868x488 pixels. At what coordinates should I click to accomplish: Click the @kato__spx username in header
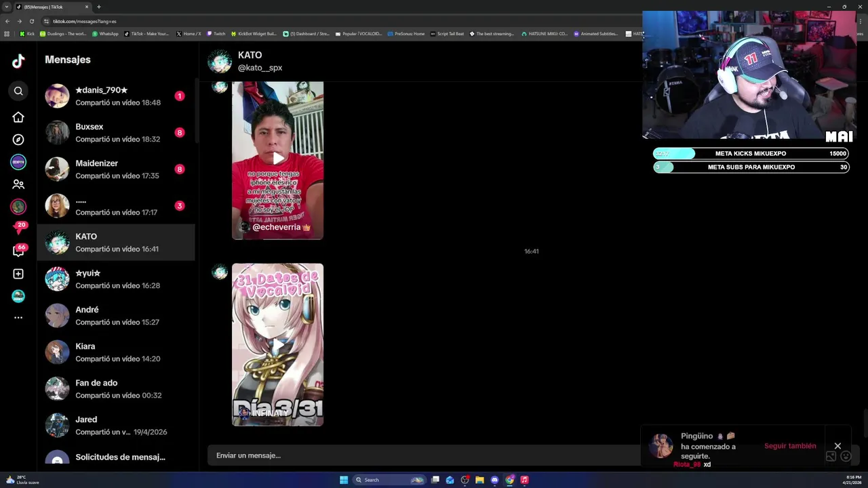[260, 68]
